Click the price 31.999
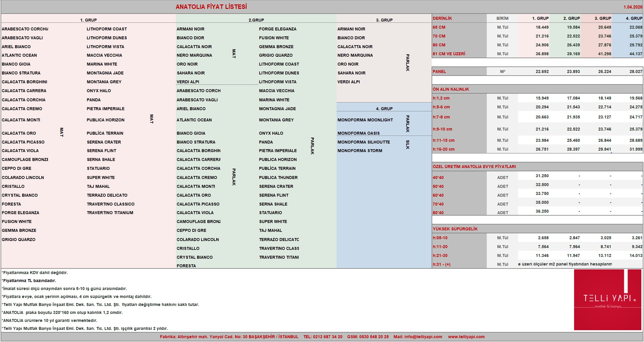Image resolution: width=644 pixels, height=342 pixels. pos(636,149)
